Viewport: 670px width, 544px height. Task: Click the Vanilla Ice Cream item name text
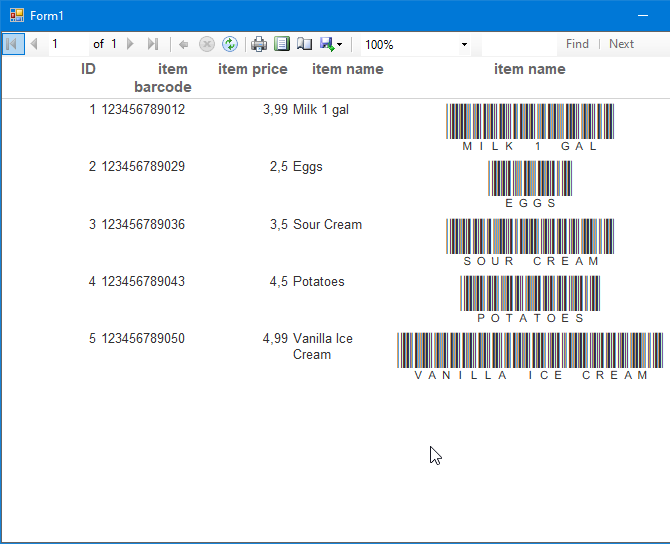(323, 347)
